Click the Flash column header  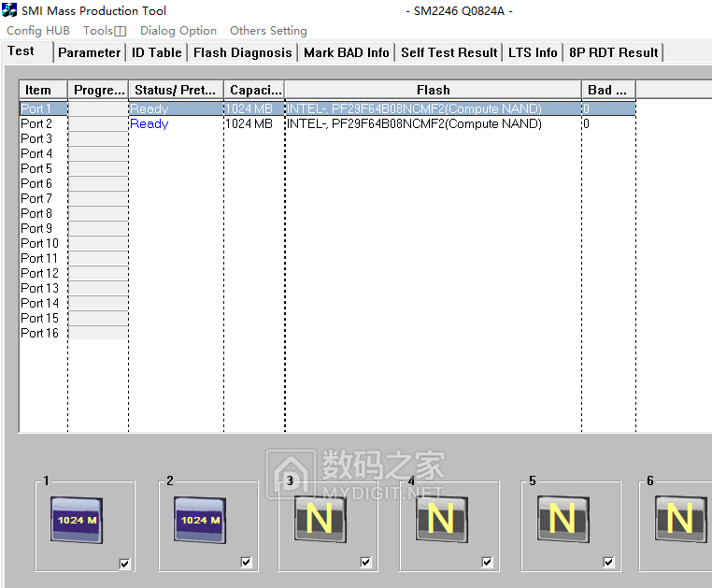click(x=433, y=90)
